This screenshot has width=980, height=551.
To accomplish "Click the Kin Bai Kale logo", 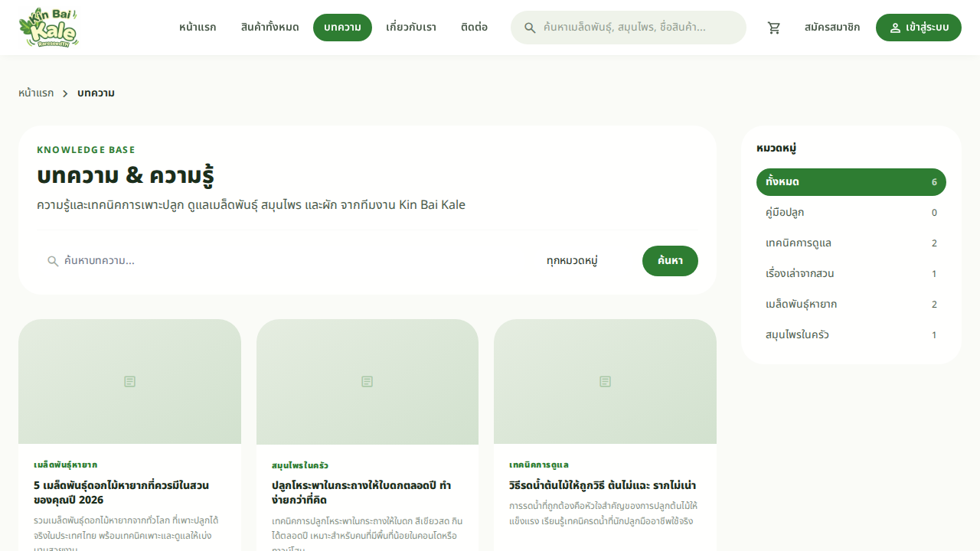I will pos(49,28).
